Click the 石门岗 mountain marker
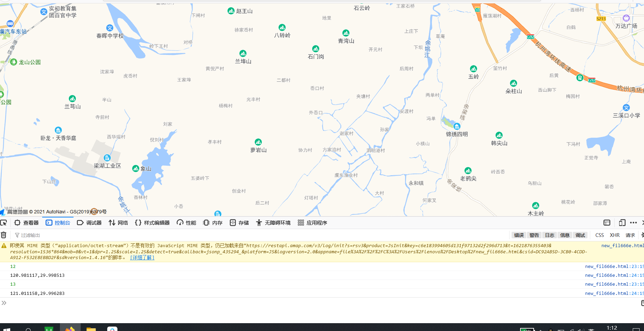The height and width of the screenshot is (331, 644). 316,49
